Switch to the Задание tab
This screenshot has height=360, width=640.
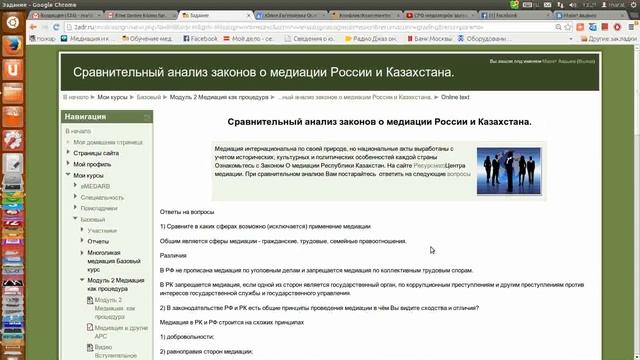pos(216,15)
